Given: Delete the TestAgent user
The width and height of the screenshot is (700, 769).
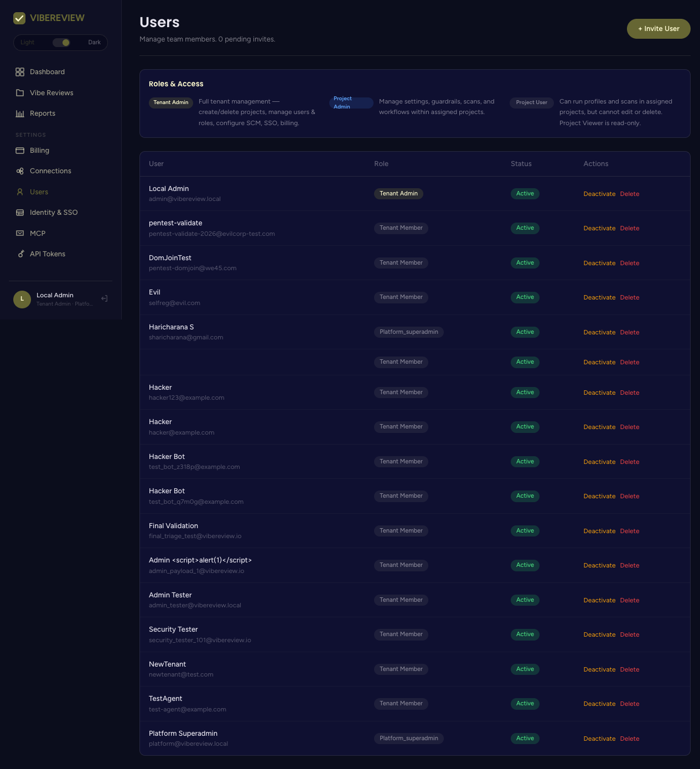Looking at the screenshot, I should click(x=630, y=704).
